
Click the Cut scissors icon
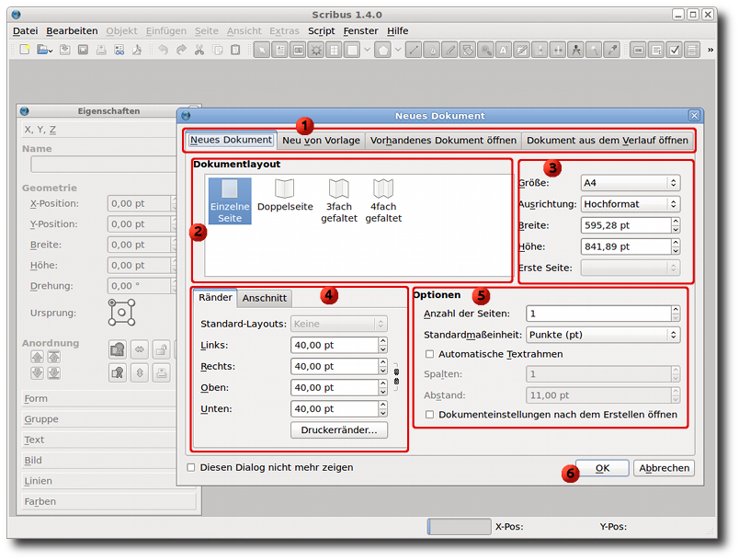199,50
